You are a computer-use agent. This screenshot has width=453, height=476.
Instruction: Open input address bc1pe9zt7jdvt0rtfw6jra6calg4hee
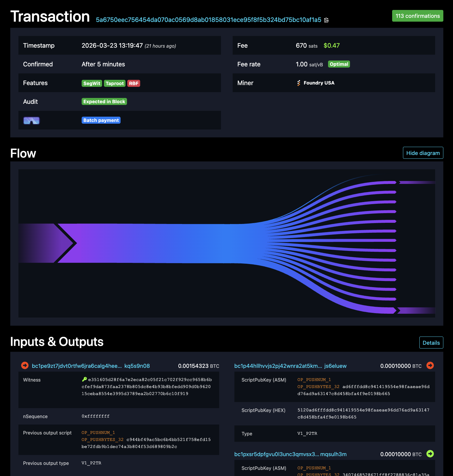point(91,366)
